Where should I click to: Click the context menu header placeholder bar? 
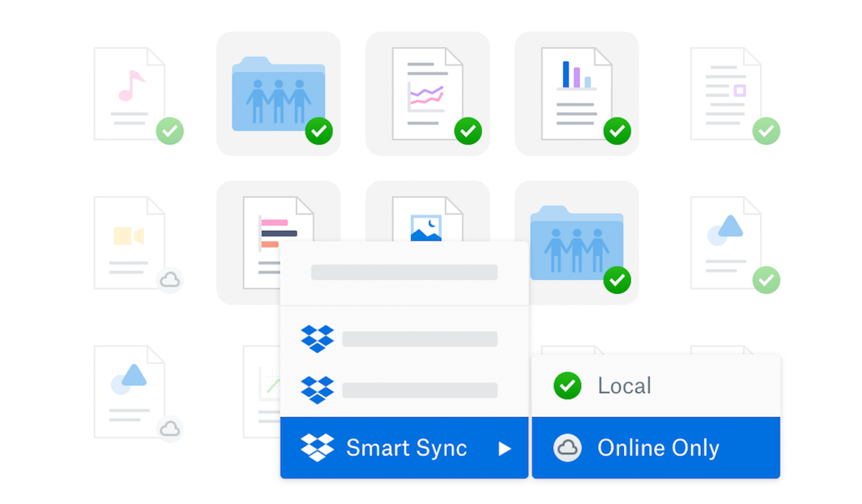pos(404,273)
